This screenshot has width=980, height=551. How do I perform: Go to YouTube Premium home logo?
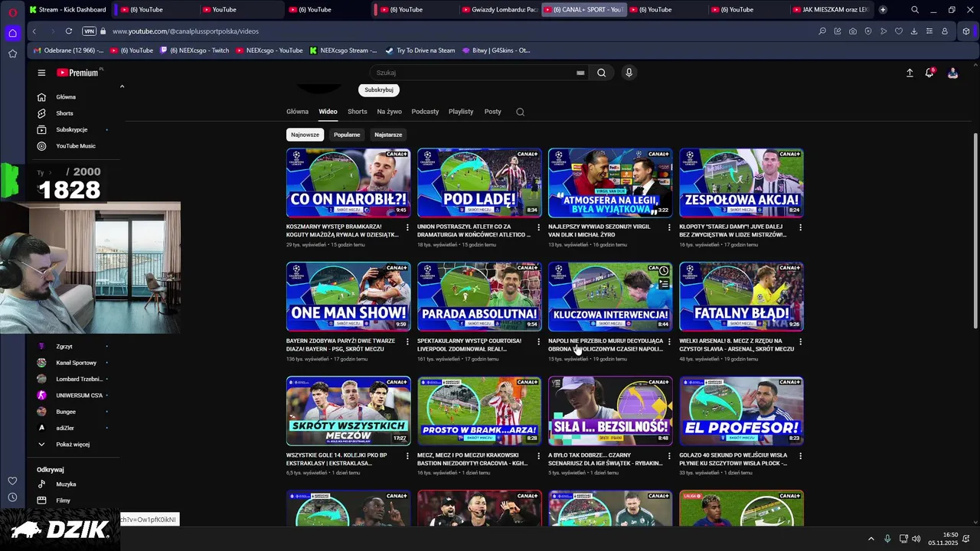click(79, 73)
